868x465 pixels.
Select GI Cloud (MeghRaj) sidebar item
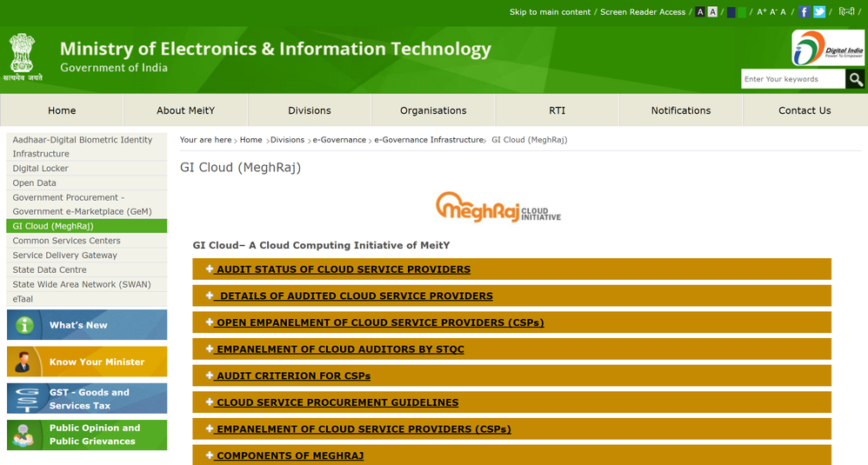pos(86,226)
